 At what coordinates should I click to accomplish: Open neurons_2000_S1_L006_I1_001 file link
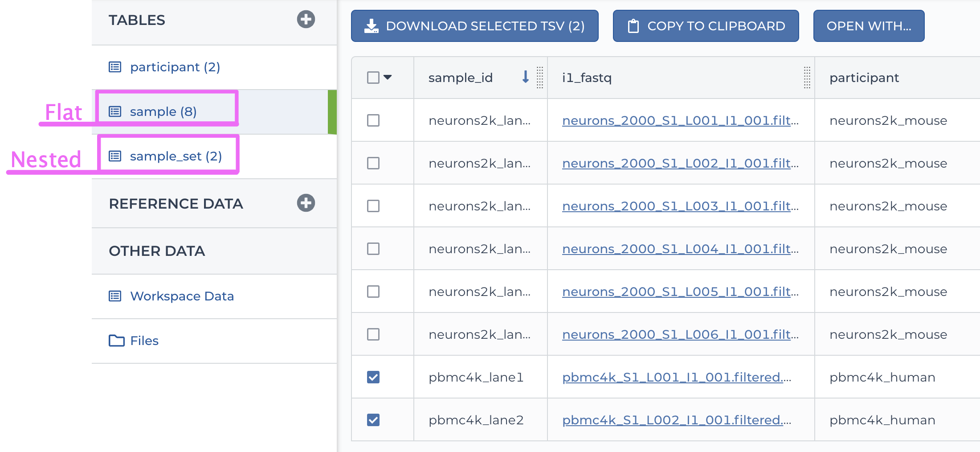[x=680, y=334]
